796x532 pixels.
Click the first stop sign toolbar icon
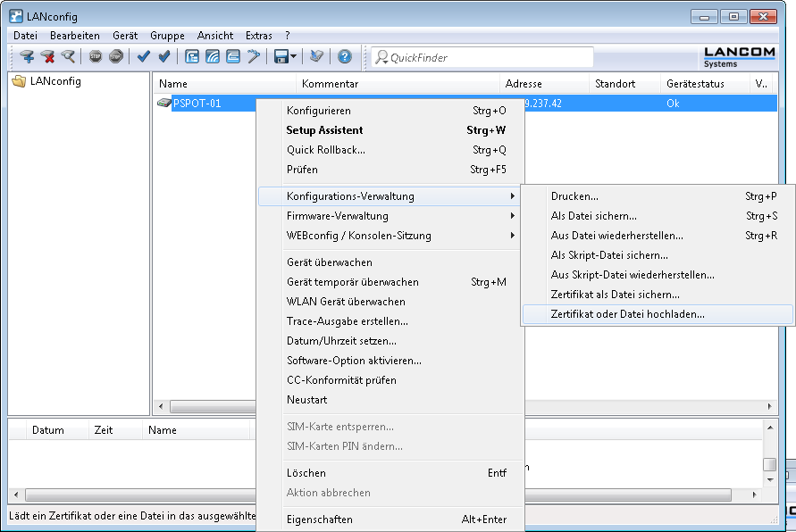coord(96,57)
